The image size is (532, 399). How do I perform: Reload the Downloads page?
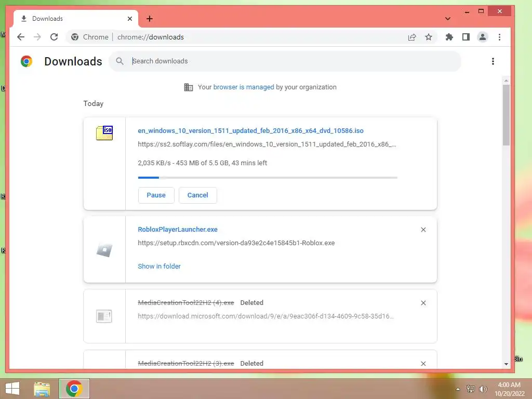(x=54, y=37)
